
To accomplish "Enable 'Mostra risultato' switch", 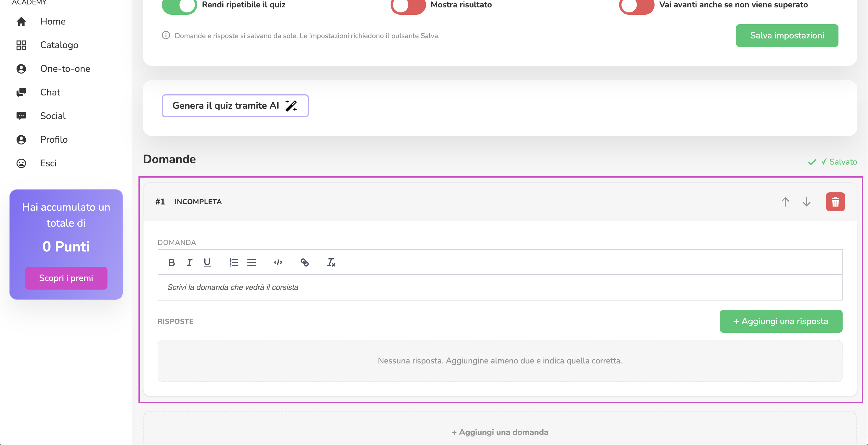I will pyautogui.click(x=408, y=5).
